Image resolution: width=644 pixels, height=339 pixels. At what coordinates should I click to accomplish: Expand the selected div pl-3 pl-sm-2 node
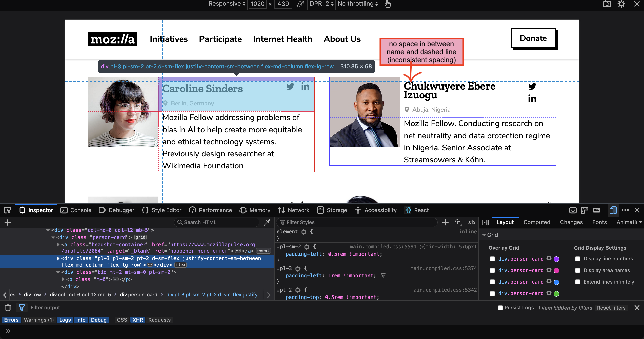pyautogui.click(x=58, y=258)
